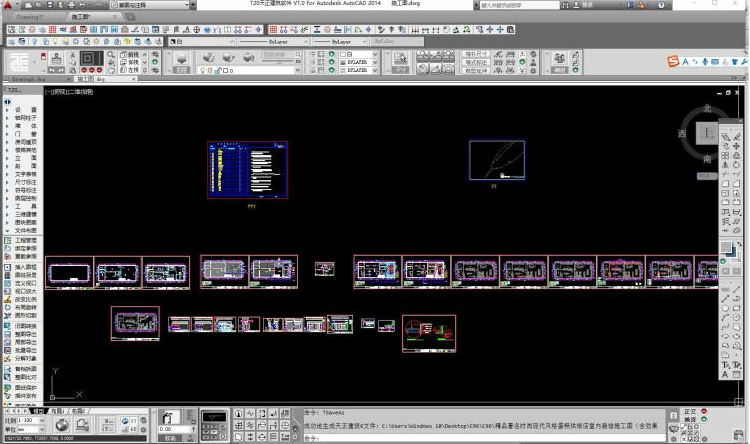The height and width of the screenshot is (444, 750).
Task: Switch to the Drawing1 file tab at top
Action: click(30, 16)
